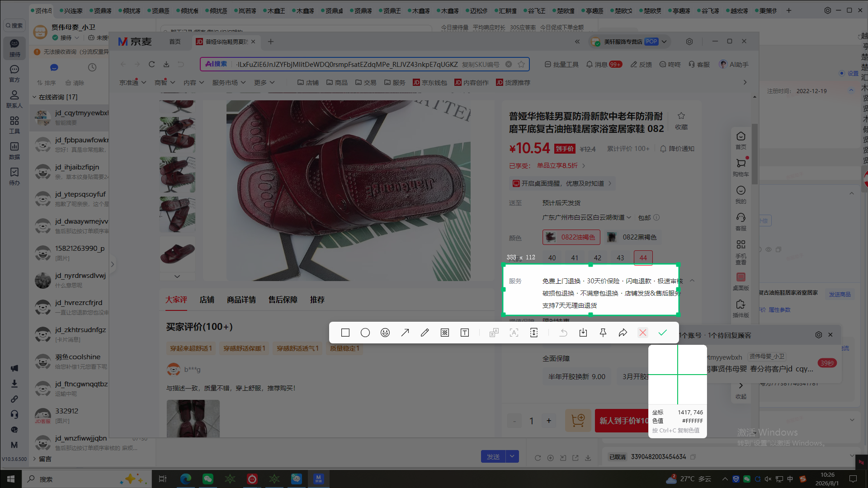
Task: Open the 京东钱包 bookmark
Action: (430, 83)
